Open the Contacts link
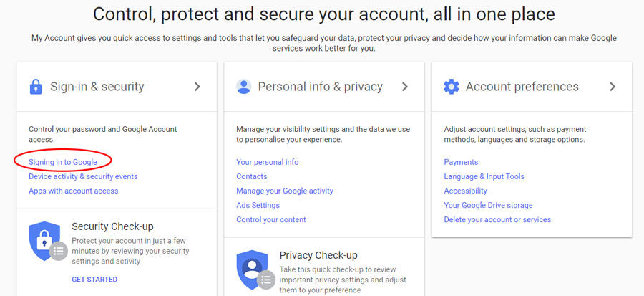Viewport: 644px width, 296px height. pyautogui.click(x=252, y=176)
